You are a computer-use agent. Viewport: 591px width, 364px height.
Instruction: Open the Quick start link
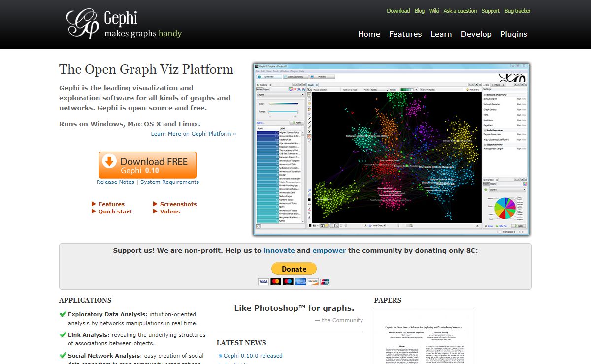tap(115, 212)
